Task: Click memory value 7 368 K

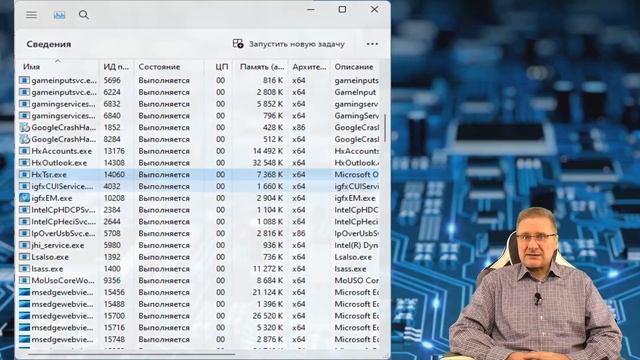Action: 270,175
